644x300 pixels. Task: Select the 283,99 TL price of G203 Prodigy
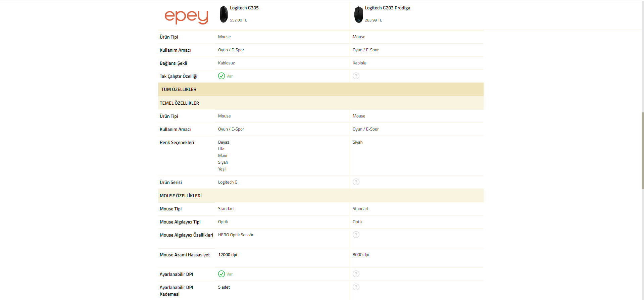(374, 20)
